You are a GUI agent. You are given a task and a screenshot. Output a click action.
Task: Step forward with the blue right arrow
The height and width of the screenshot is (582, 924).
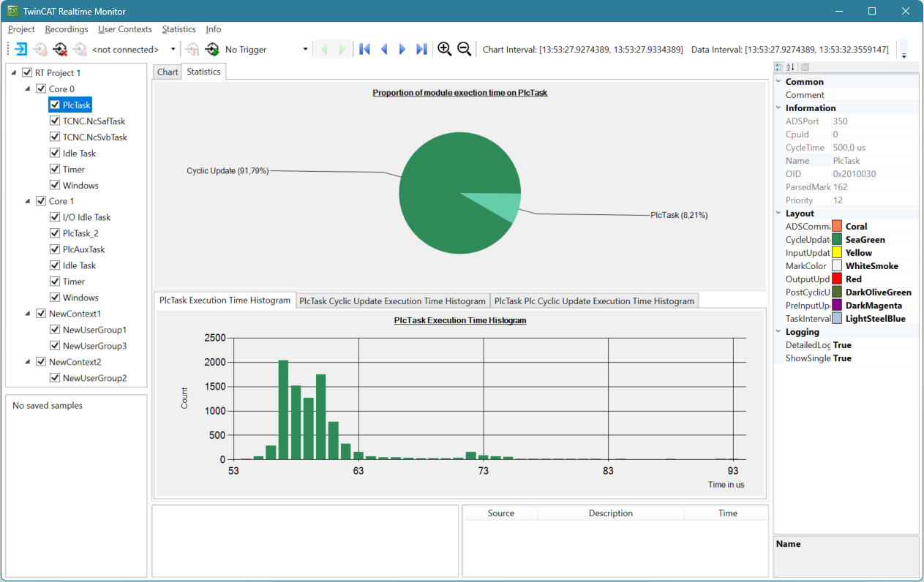click(x=402, y=49)
